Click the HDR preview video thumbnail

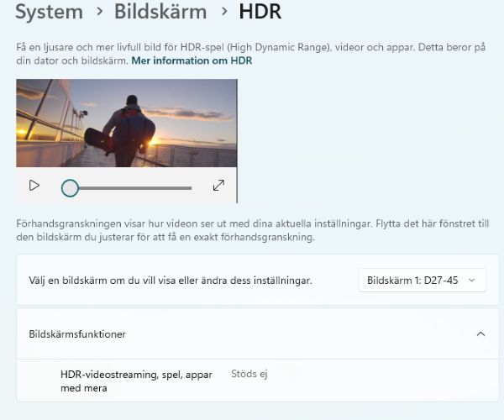(x=127, y=123)
